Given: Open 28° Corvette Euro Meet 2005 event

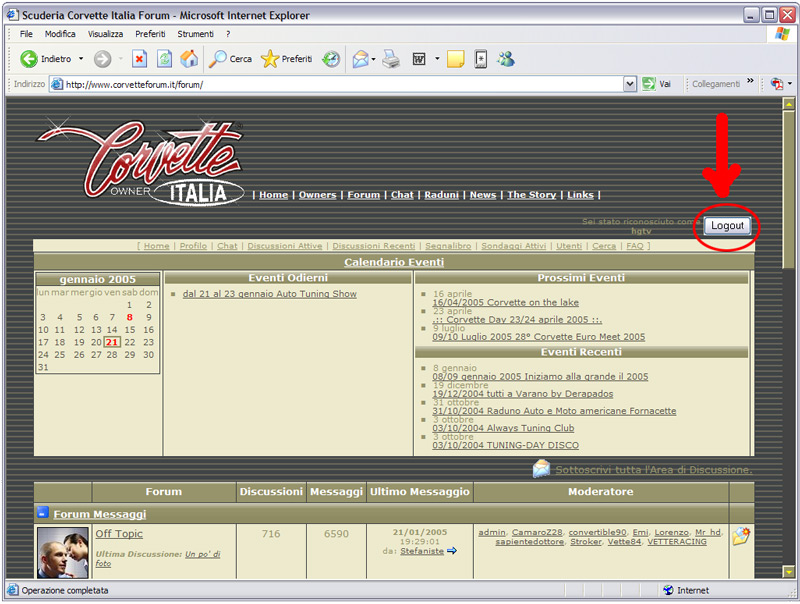Looking at the screenshot, I should 538,337.
